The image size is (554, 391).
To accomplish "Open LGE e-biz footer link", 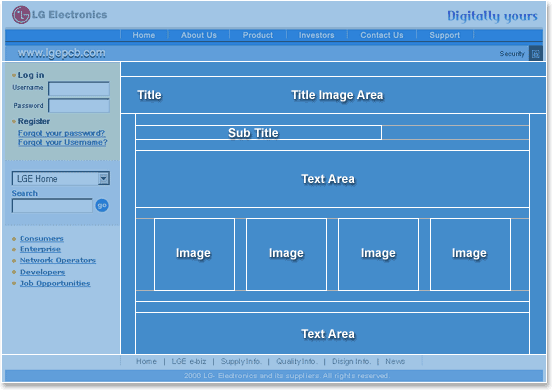I will point(189,361).
